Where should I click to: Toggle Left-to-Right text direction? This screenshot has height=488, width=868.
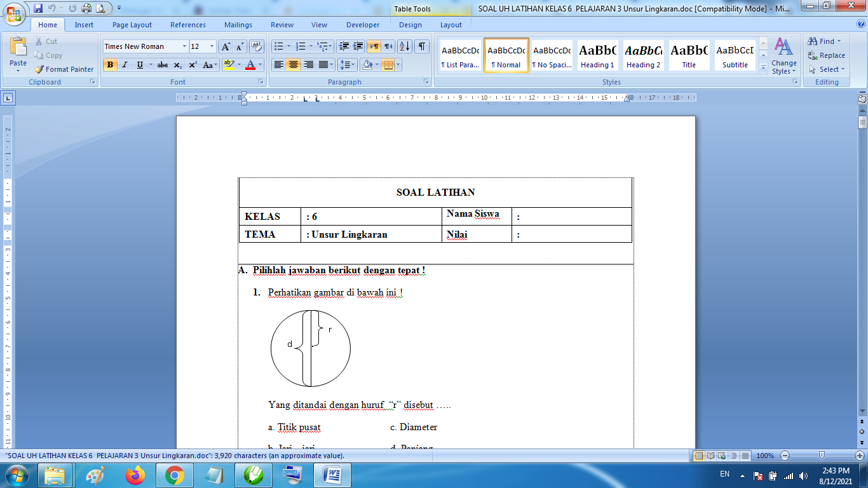[374, 46]
